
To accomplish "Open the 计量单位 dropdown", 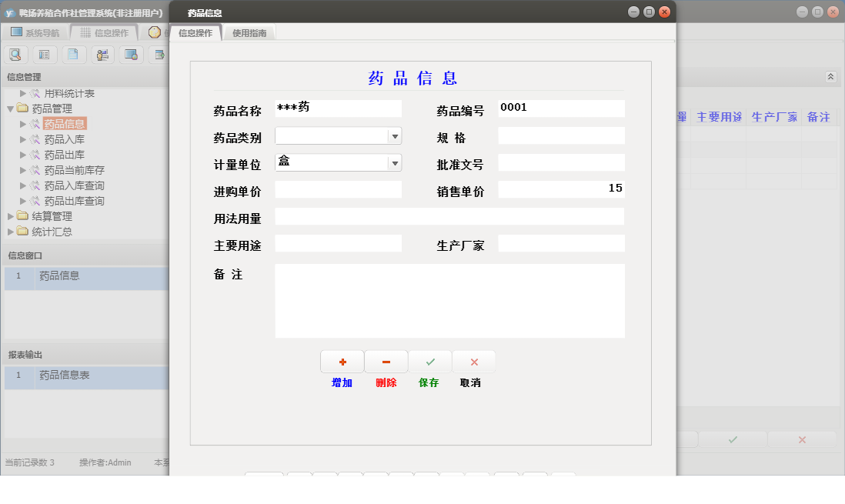I will pos(396,162).
